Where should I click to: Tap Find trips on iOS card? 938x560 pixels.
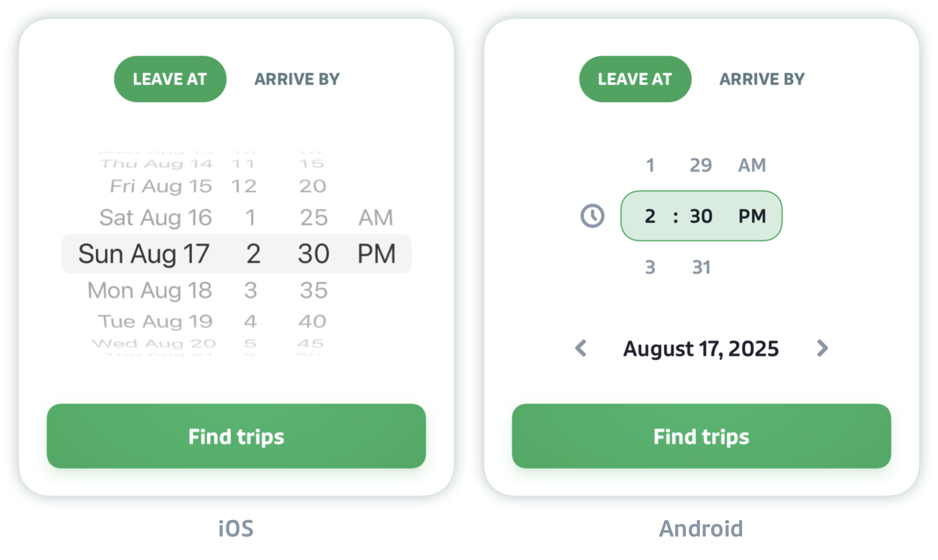[236, 436]
